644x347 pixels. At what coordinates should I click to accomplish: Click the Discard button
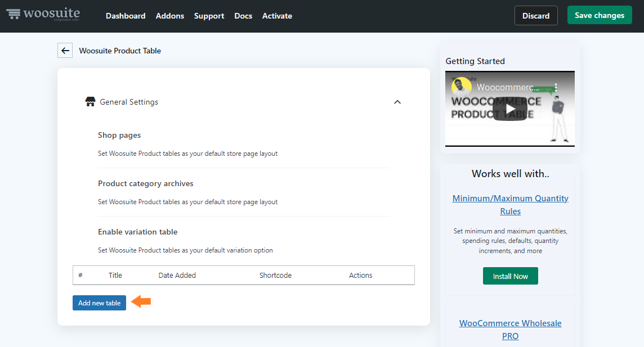coord(536,16)
